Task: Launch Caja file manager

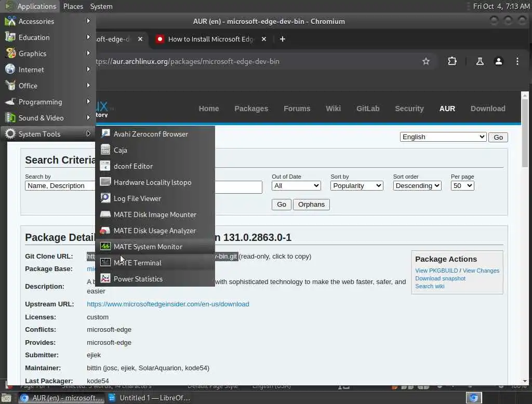Action: (155, 150)
